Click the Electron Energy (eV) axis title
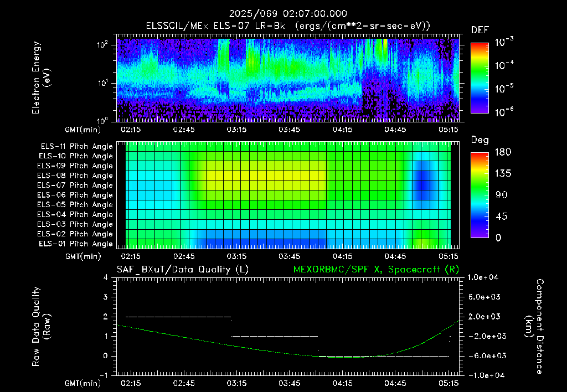This screenshot has width=567, height=392. (40, 78)
